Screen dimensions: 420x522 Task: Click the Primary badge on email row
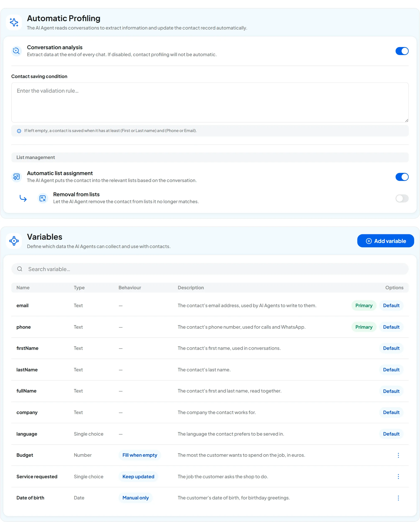364,306
